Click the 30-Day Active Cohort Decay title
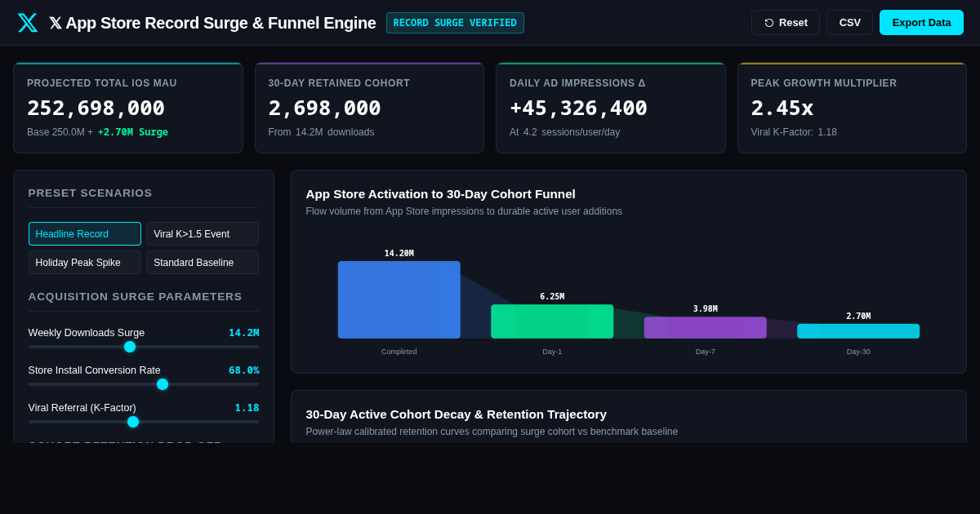Image resolution: width=980 pixels, height=514 pixels. (x=457, y=414)
